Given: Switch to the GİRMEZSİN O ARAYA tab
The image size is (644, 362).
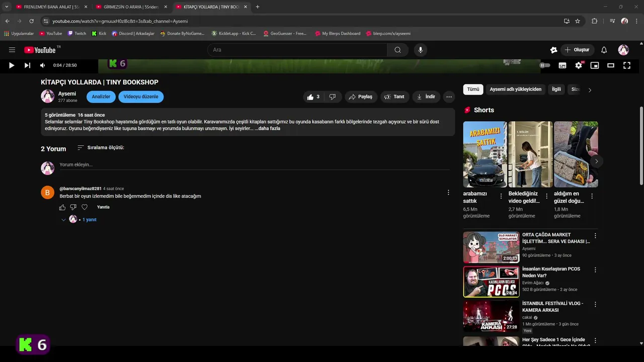Looking at the screenshot, I should 131,7.
